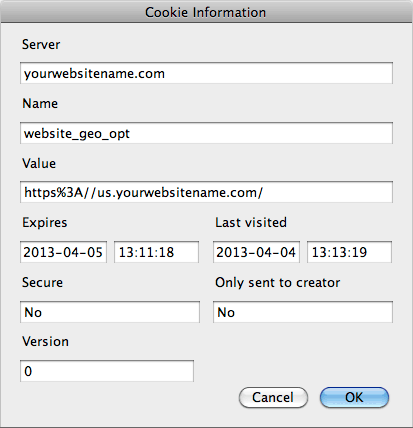Focus the Only sent to creator field

pyautogui.click(x=303, y=312)
